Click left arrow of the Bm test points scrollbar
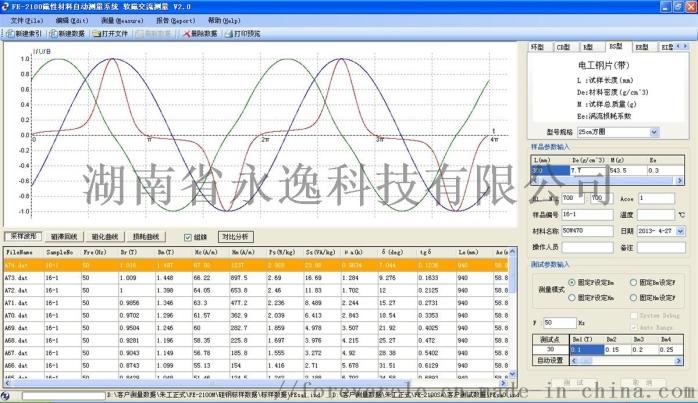 pos(574,361)
